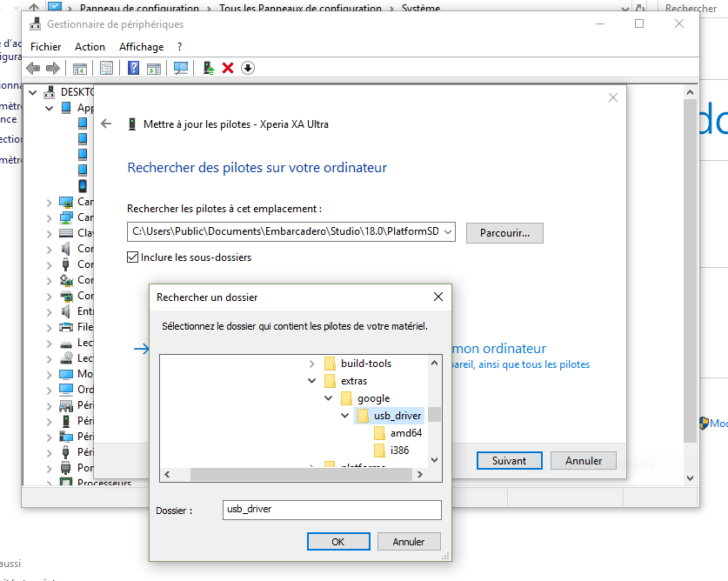
Task: Click the back arrow in driver wizard
Action: (x=106, y=124)
